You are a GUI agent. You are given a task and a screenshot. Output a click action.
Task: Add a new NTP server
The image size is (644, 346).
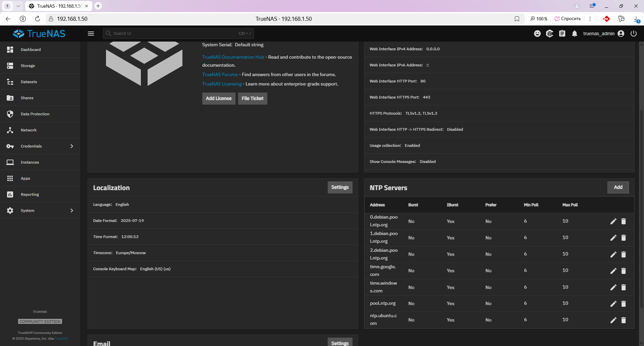click(618, 187)
